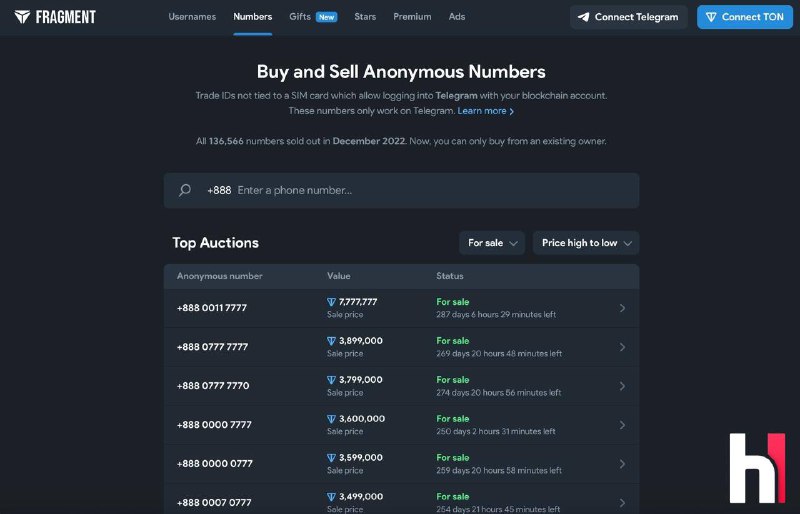Click the Connect TON button
Screen dimensions: 800x514
point(745,17)
